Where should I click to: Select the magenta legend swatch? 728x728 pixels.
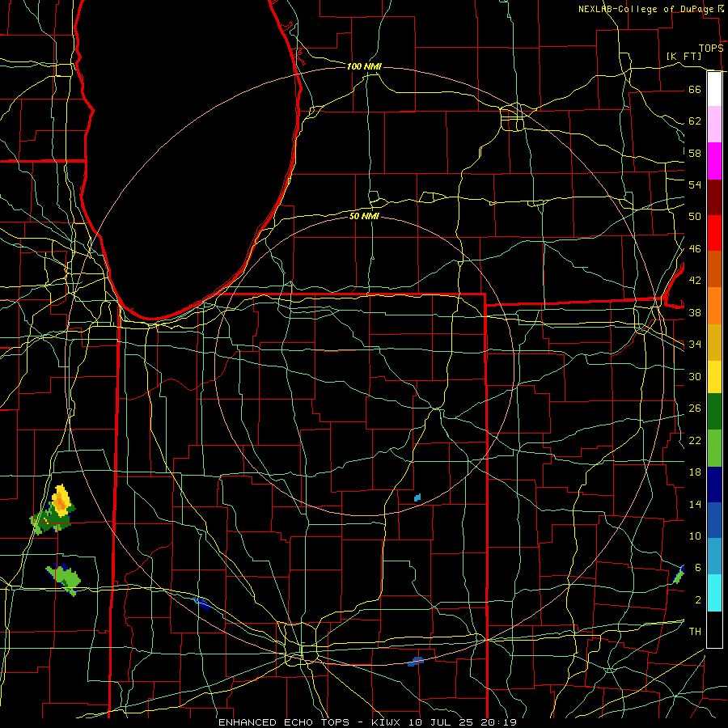click(x=714, y=161)
